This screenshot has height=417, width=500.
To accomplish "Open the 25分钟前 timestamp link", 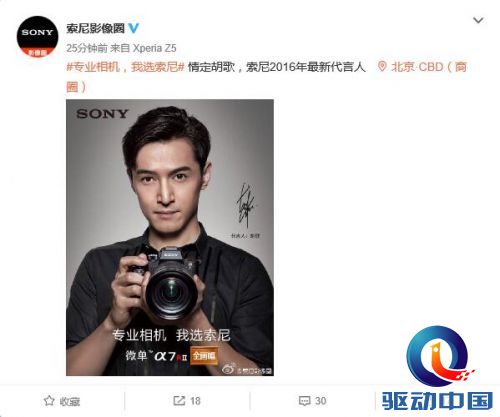I will click(x=87, y=48).
